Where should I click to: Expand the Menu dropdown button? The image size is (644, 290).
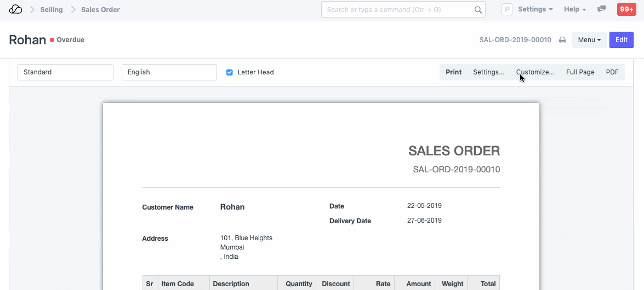pyautogui.click(x=589, y=40)
